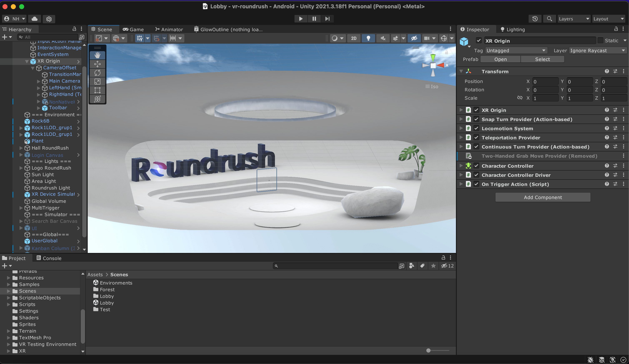The image size is (629, 364).
Task: Select the Rect Transform tool
Action: [x=97, y=90]
